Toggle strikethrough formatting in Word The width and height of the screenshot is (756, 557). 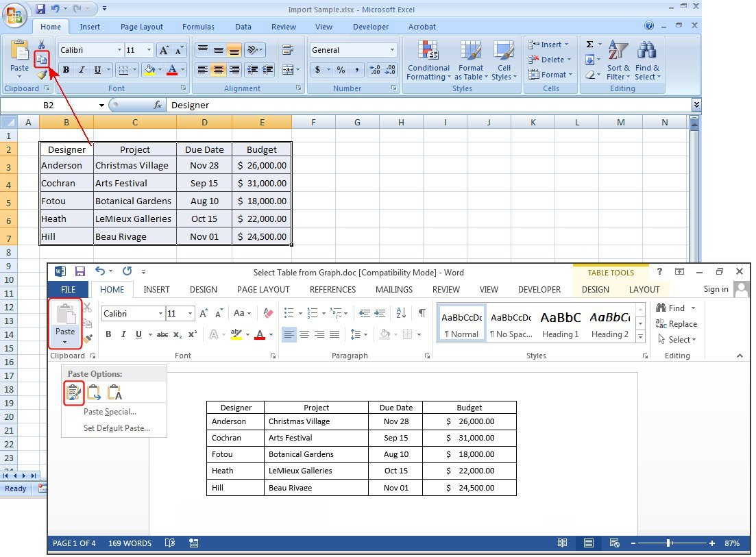(162, 334)
